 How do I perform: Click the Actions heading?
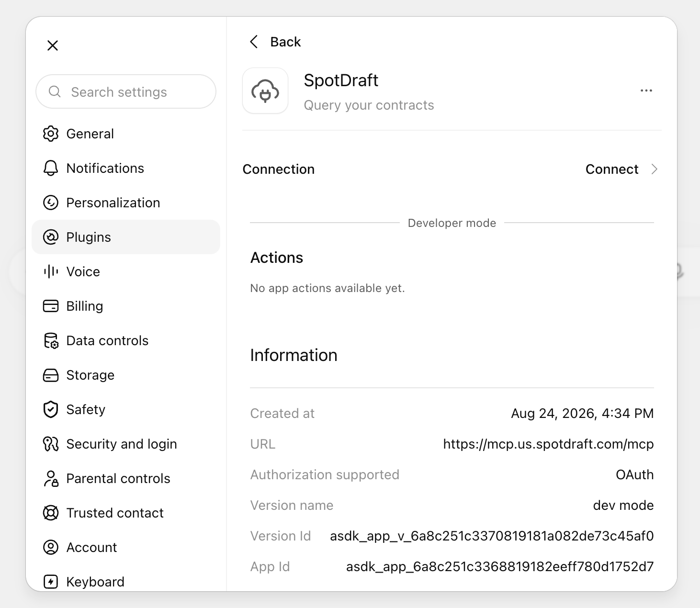277,258
